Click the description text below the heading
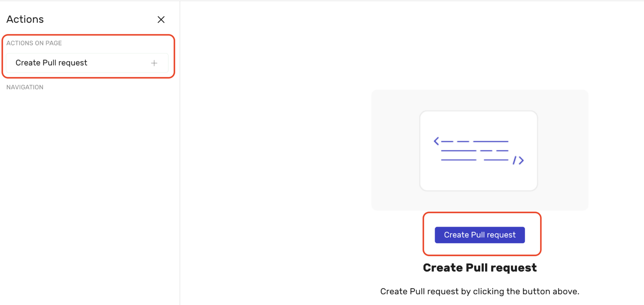The height and width of the screenshot is (305, 644). click(479, 291)
